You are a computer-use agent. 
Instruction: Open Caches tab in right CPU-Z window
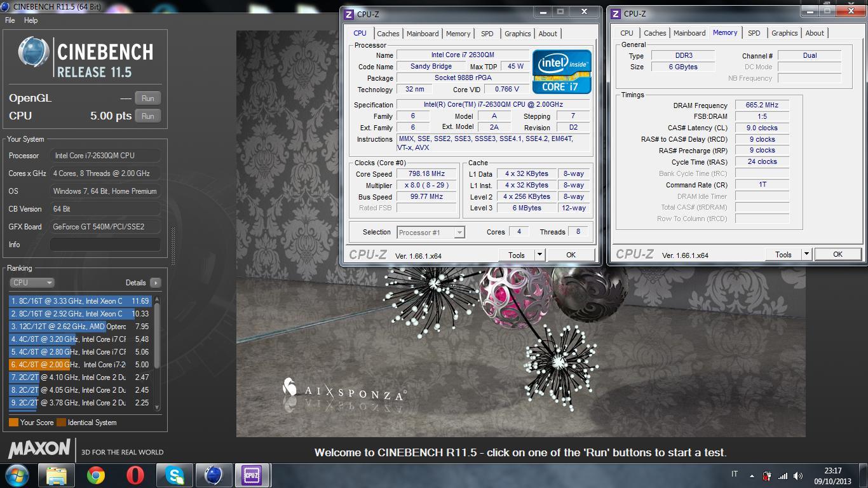(655, 33)
